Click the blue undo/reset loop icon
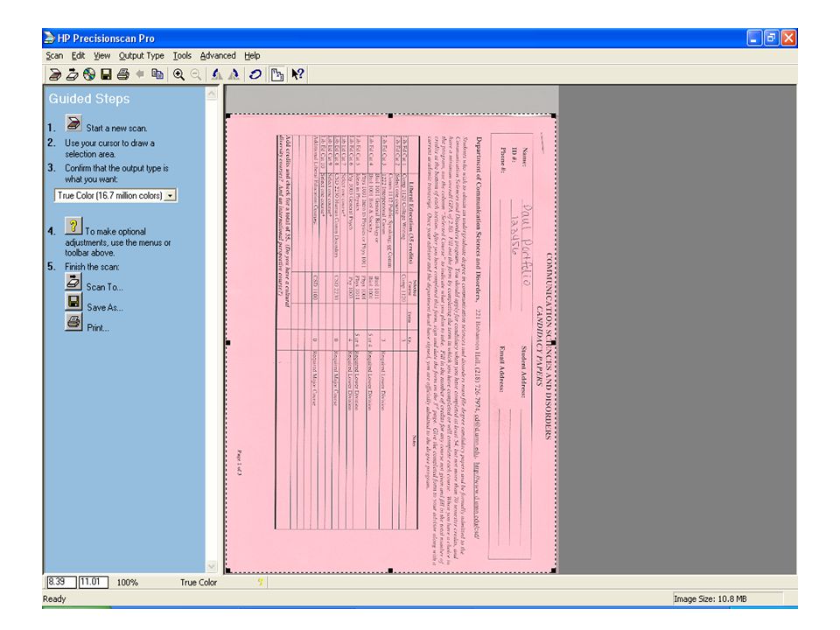 click(x=255, y=74)
